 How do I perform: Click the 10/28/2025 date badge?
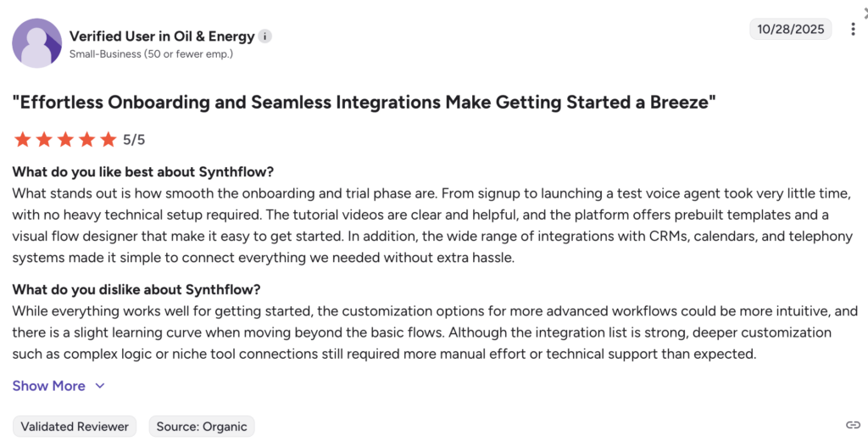tap(790, 29)
